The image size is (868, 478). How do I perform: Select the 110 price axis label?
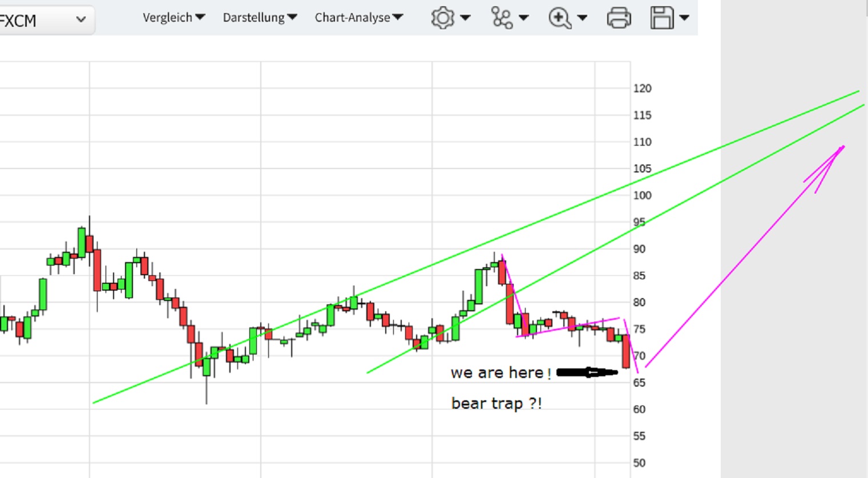[x=642, y=142]
